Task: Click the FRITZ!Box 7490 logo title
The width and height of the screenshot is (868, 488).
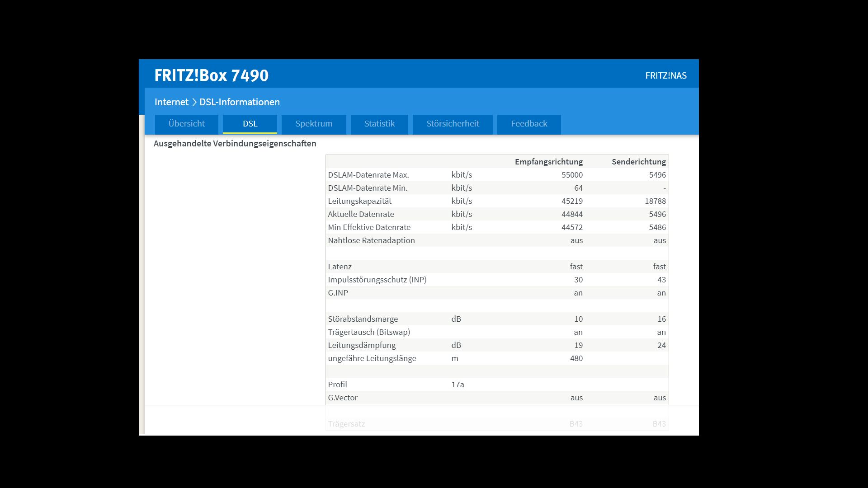Action: tap(211, 75)
